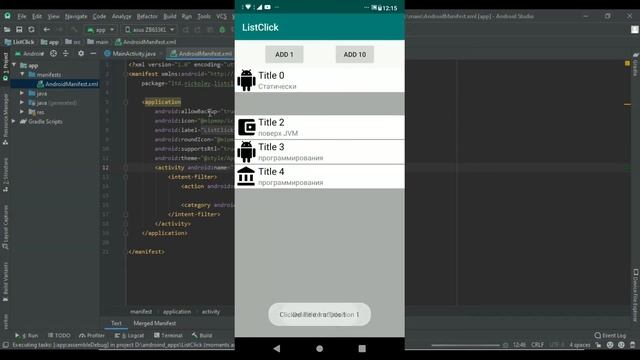This screenshot has height=360, width=640.
Task: Tap the wallet icon of Title 2
Action: click(x=247, y=127)
